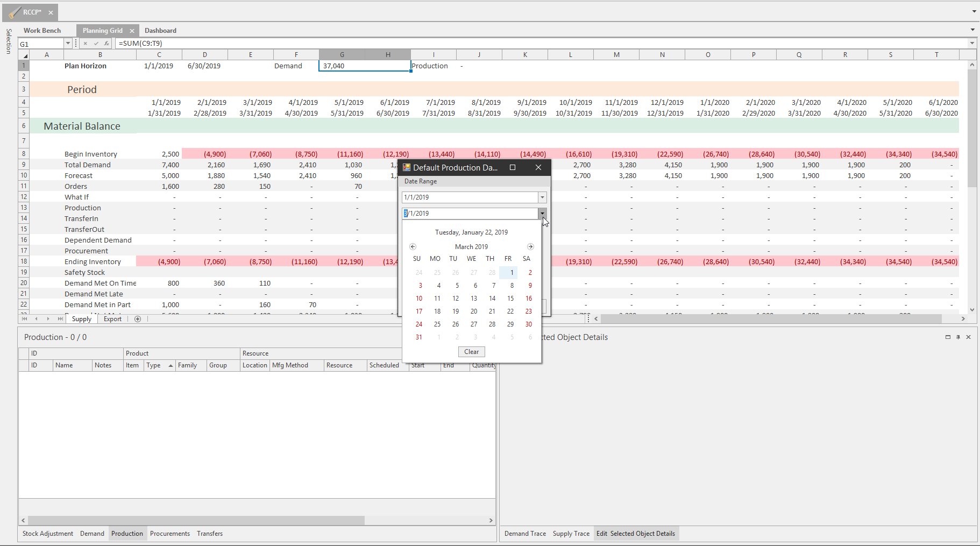Image resolution: width=980 pixels, height=546 pixels.
Task: Go to the next sheet tab
Action: click(x=48, y=319)
